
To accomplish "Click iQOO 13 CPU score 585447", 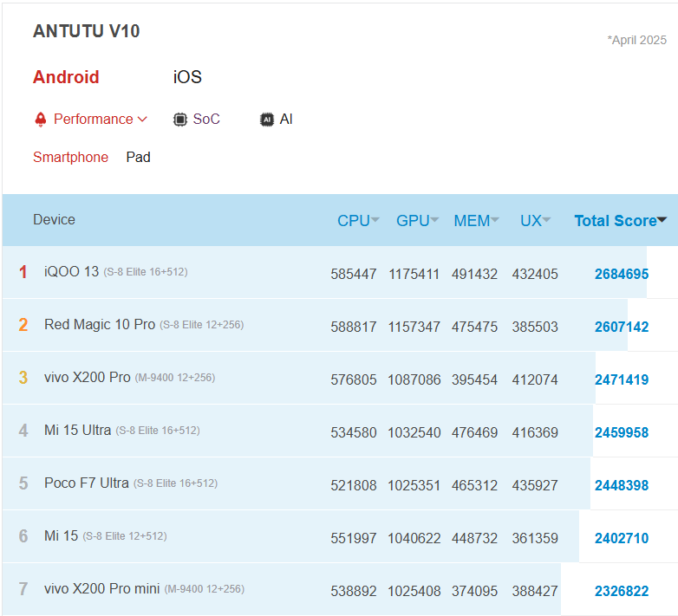I will click(353, 274).
